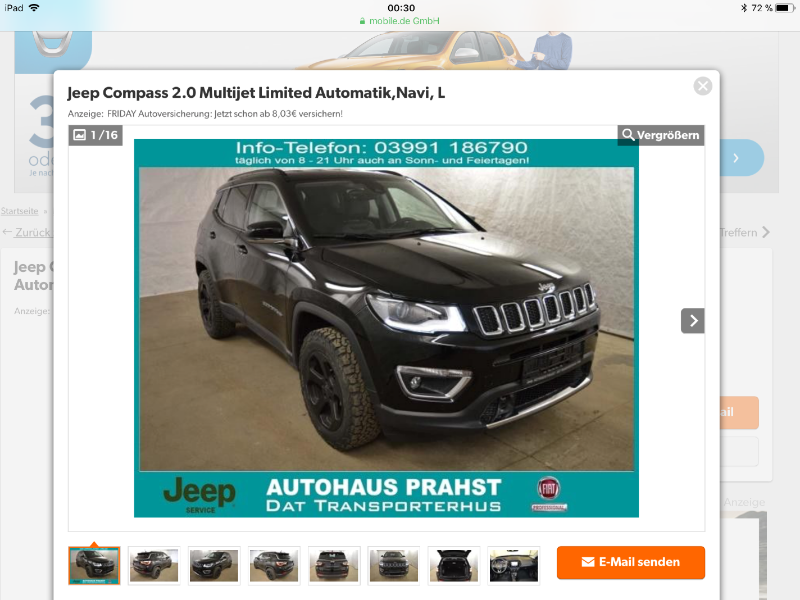Click the 1/16 image counter icon
800x600 pixels.
(95, 135)
